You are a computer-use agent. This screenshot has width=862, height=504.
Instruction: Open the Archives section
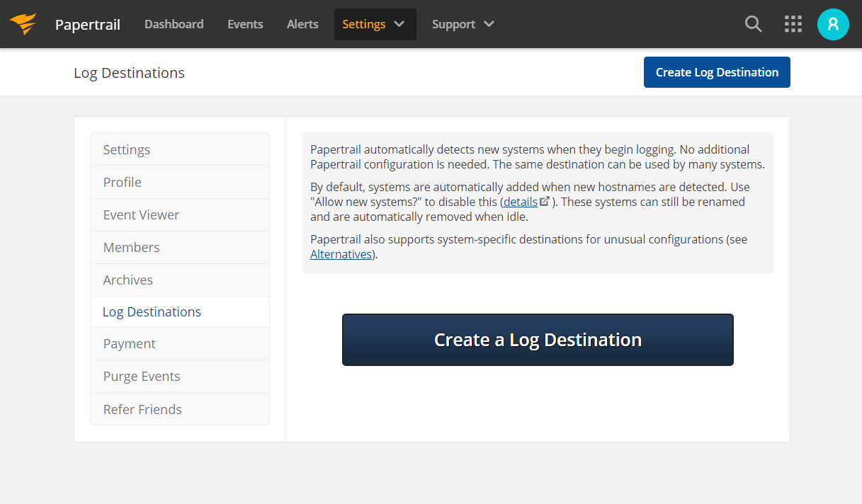pos(127,280)
